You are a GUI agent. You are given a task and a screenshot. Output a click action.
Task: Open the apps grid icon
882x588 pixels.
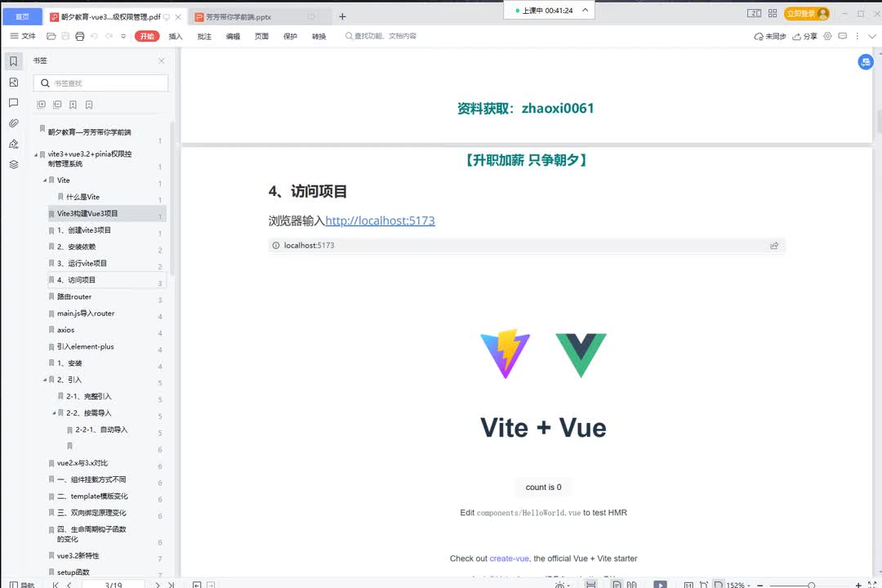(773, 14)
